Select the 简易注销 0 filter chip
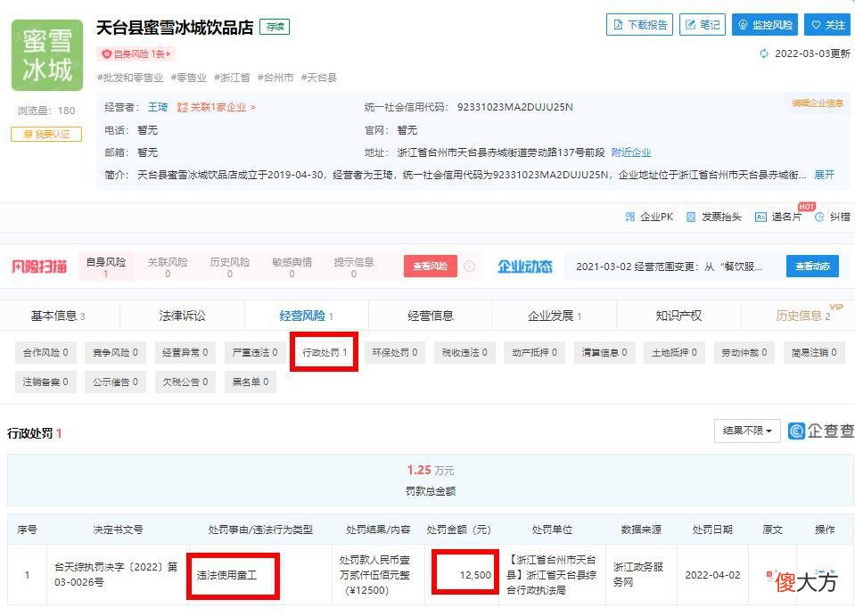The height and width of the screenshot is (616, 855). [814, 353]
